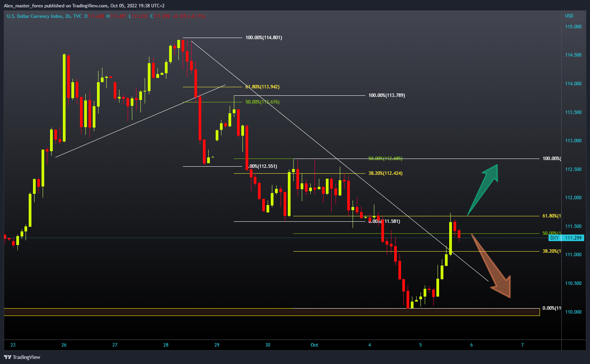
Task: Select Fibonacci label 100.00%(113.789)
Action: tap(387, 95)
